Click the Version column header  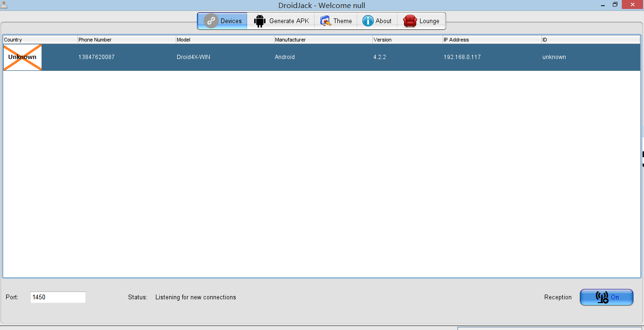click(x=408, y=40)
